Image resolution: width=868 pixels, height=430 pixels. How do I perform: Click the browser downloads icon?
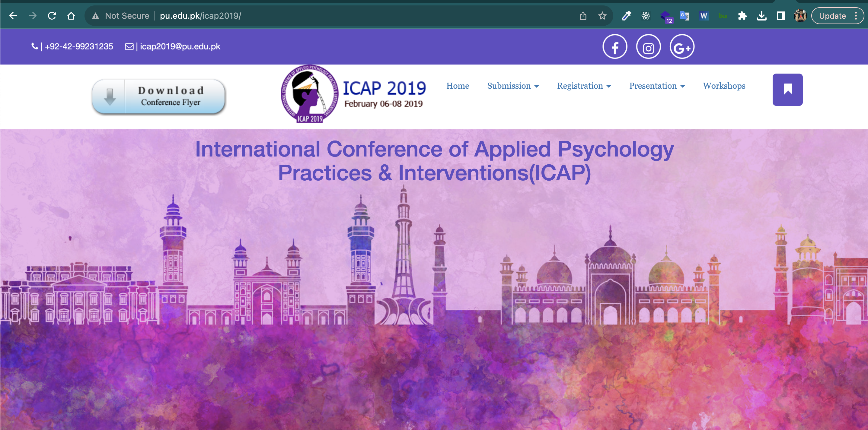pyautogui.click(x=761, y=16)
